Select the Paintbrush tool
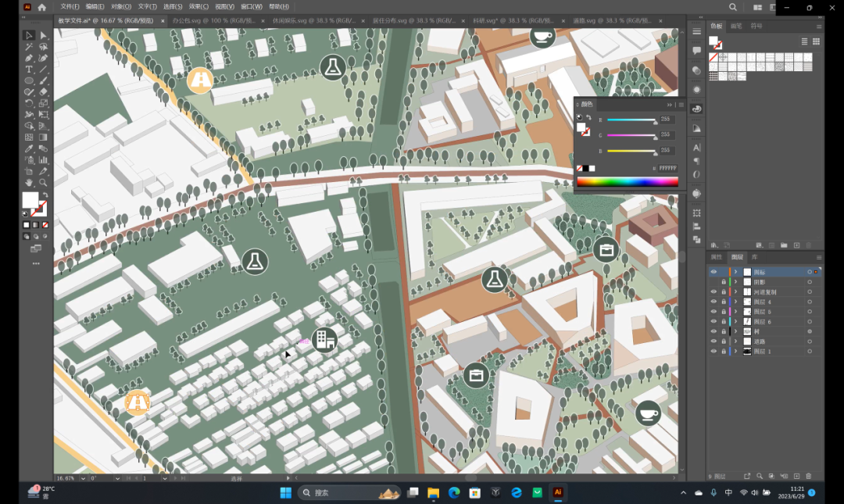The width and height of the screenshot is (844, 504). click(x=44, y=80)
